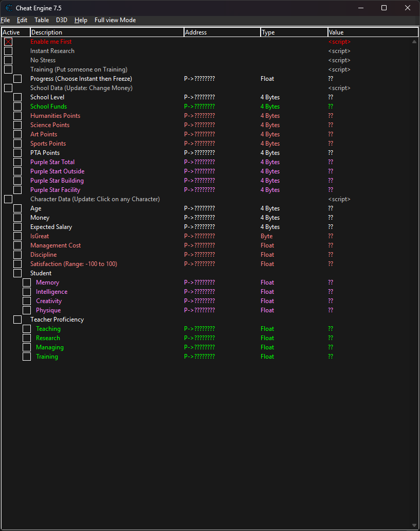Screen dimensions: 420x531
Task: Switch to Full view Mode
Action: (x=115, y=20)
